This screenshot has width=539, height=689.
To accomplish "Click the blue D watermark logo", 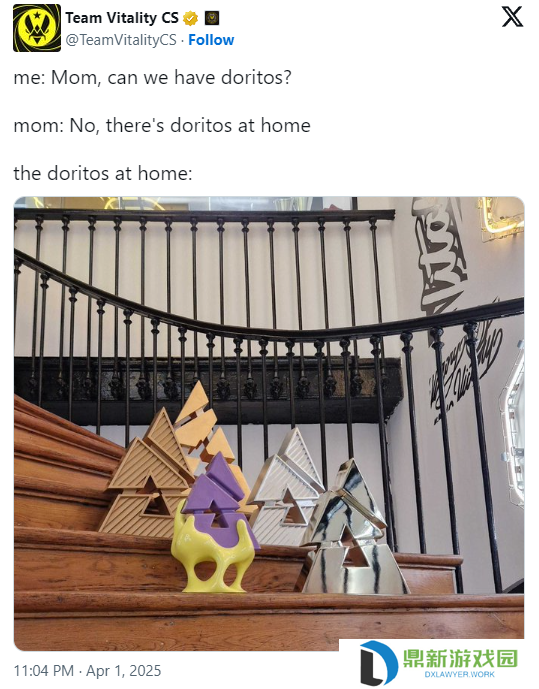I will 378,664.
